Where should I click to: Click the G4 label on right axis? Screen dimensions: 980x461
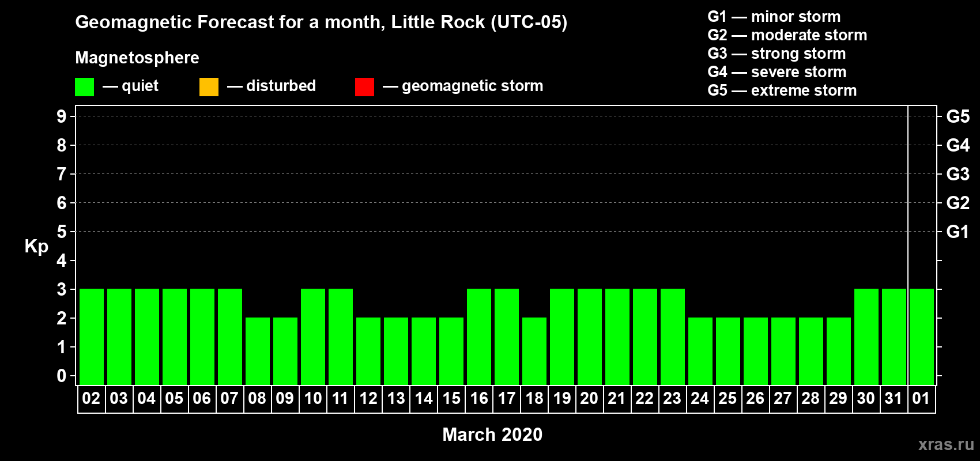(958, 145)
